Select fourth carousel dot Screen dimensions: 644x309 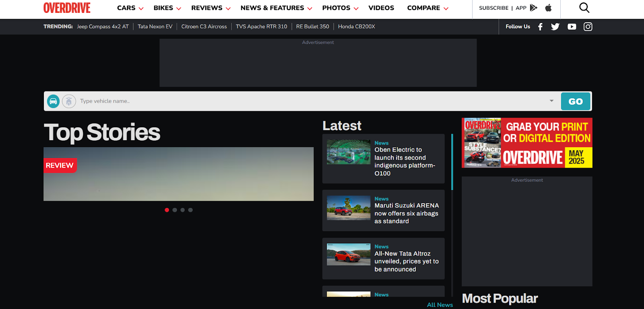(190, 210)
